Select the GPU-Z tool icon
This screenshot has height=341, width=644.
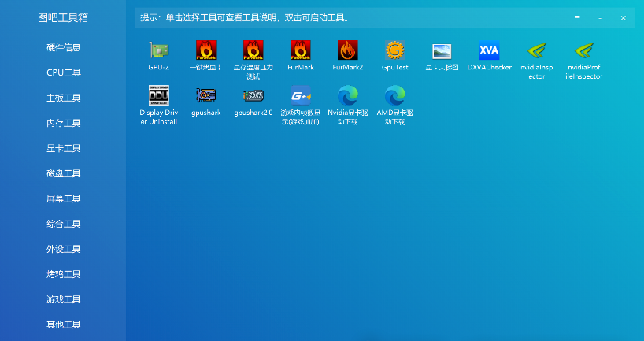pyautogui.click(x=159, y=51)
